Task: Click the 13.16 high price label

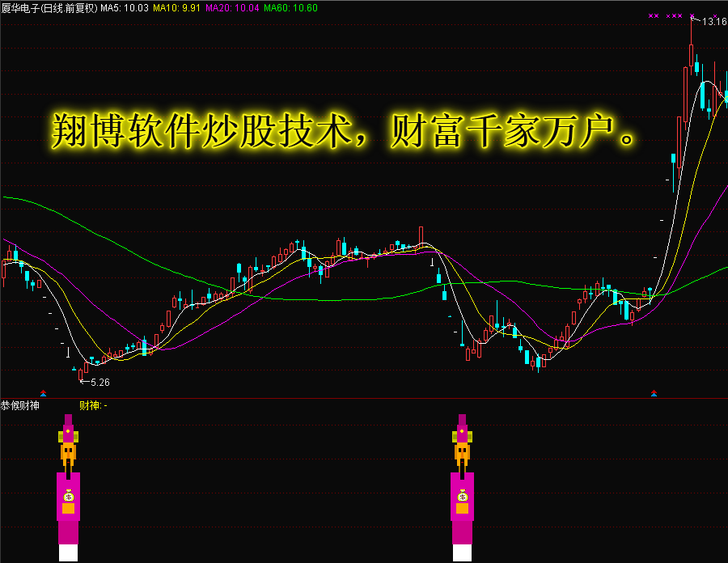Action: coord(714,22)
